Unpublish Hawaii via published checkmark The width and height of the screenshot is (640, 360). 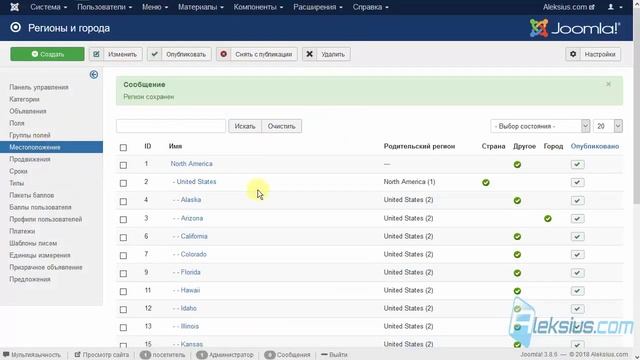(x=577, y=291)
